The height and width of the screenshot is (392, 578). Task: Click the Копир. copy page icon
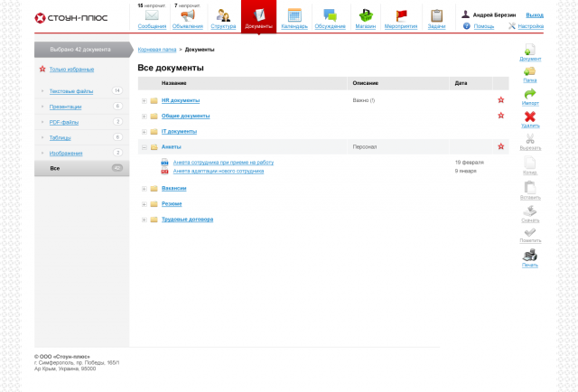[530, 163]
